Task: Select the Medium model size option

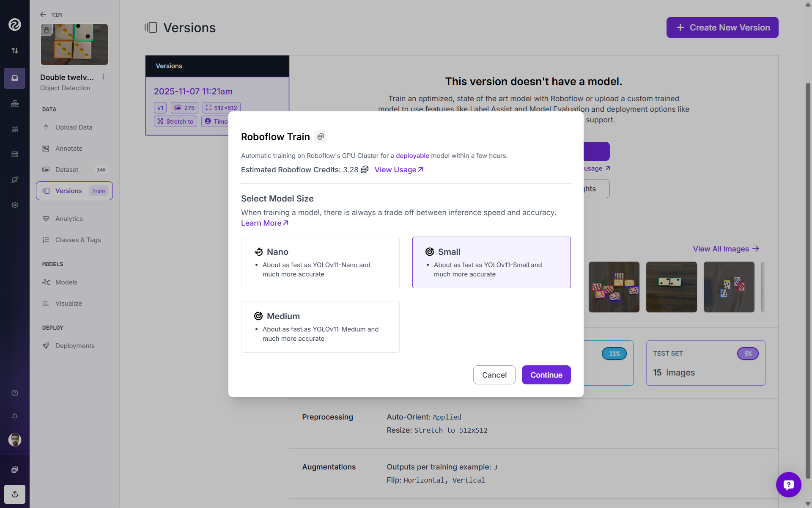Action: point(320,327)
